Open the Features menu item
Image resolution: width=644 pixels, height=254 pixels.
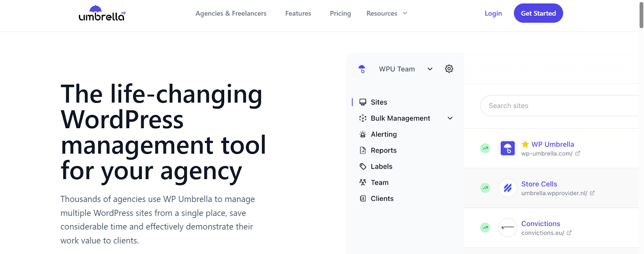[298, 13]
